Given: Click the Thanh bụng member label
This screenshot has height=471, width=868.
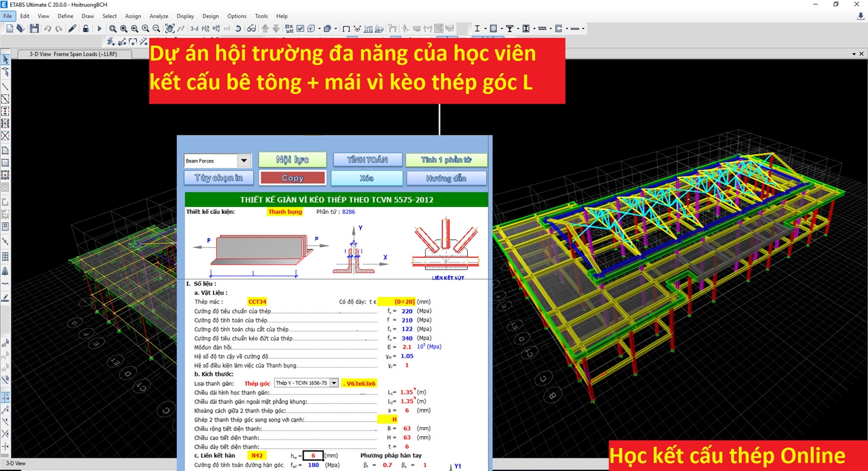Looking at the screenshot, I should (x=285, y=212).
